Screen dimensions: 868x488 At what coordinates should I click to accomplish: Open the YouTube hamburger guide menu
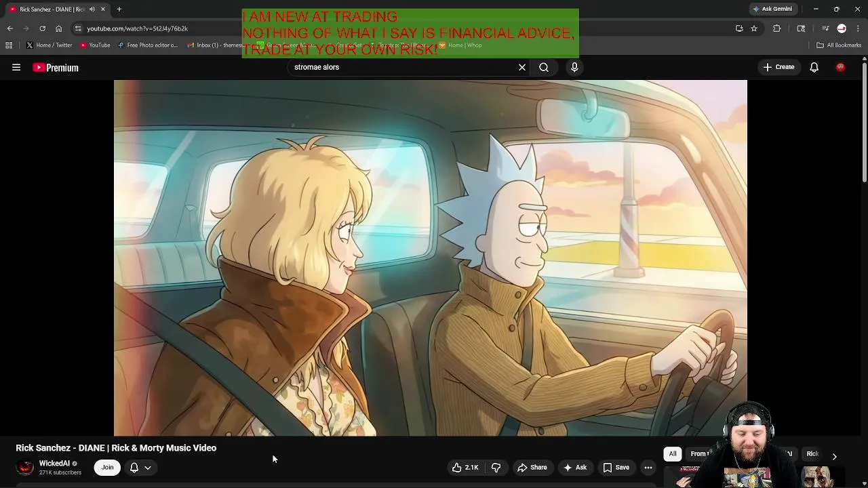(x=16, y=67)
